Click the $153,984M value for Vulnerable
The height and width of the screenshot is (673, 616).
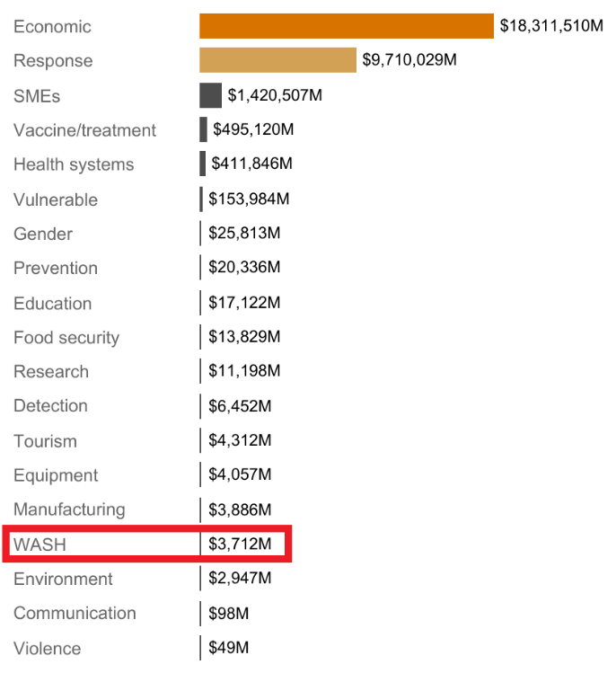pos(249,199)
